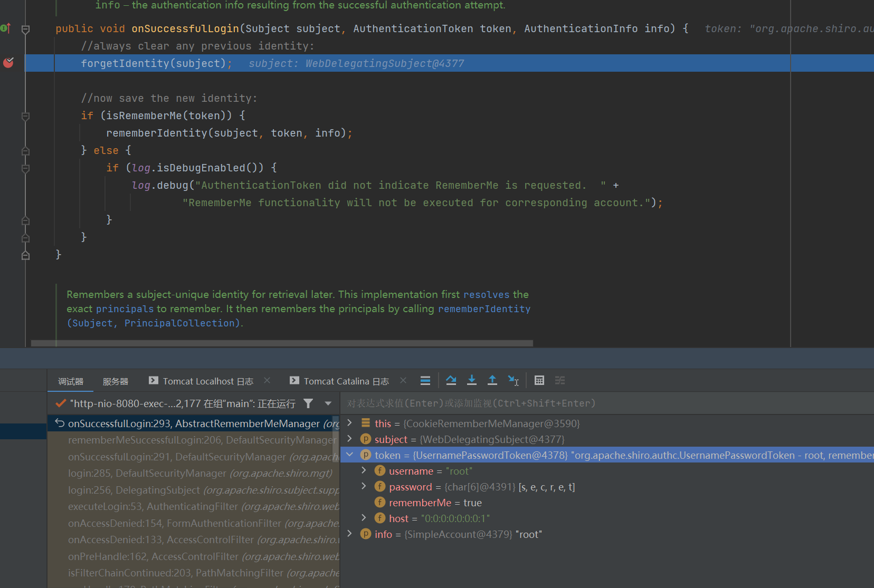Close the Tomcat Localhost 日志 tab
Image resolution: width=874 pixels, height=588 pixels.
pyautogui.click(x=267, y=380)
